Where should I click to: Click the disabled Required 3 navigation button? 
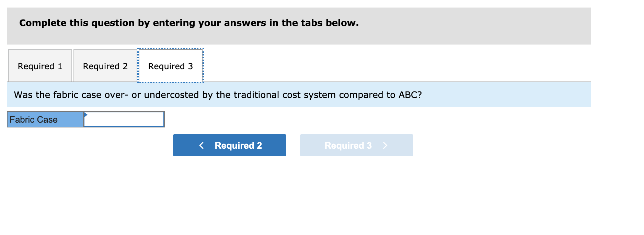click(x=356, y=145)
